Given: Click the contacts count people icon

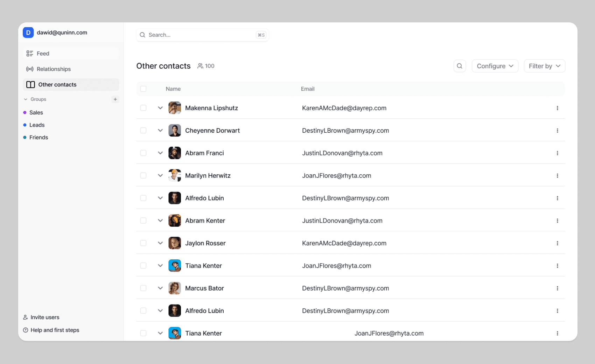Looking at the screenshot, I should pos(200,66).
